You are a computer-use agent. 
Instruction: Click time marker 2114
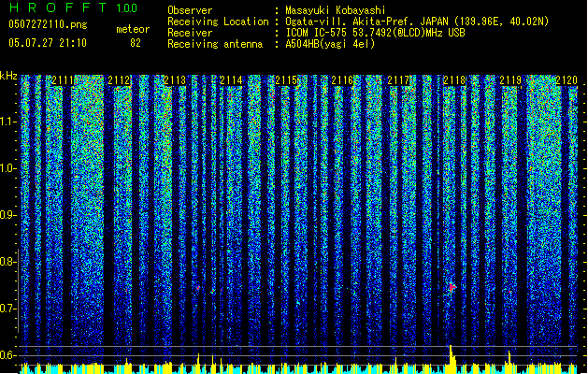point(231,80)
